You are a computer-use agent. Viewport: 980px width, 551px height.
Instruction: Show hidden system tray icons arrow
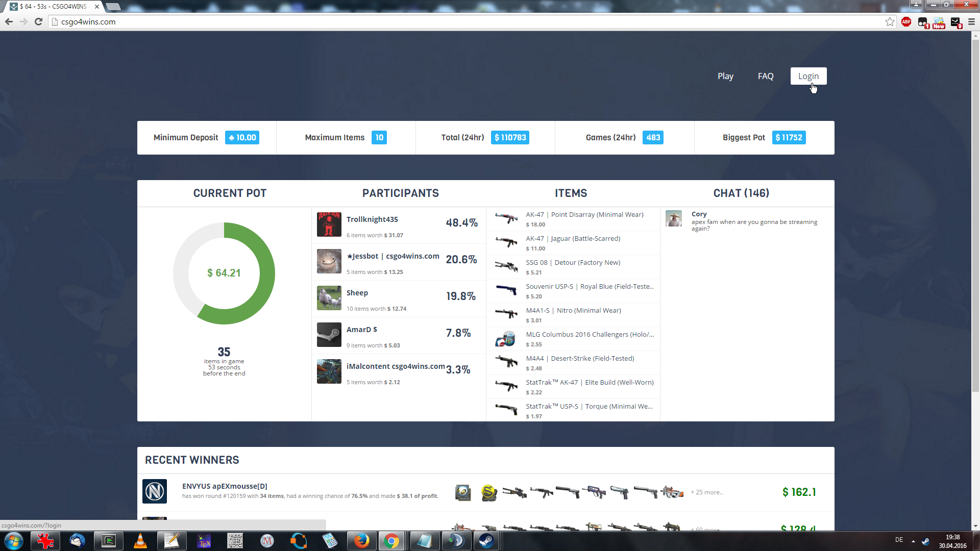tap(913, 541)
